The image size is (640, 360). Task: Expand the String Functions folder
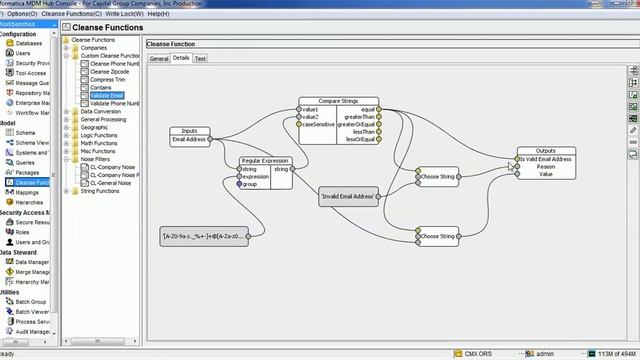66,191
